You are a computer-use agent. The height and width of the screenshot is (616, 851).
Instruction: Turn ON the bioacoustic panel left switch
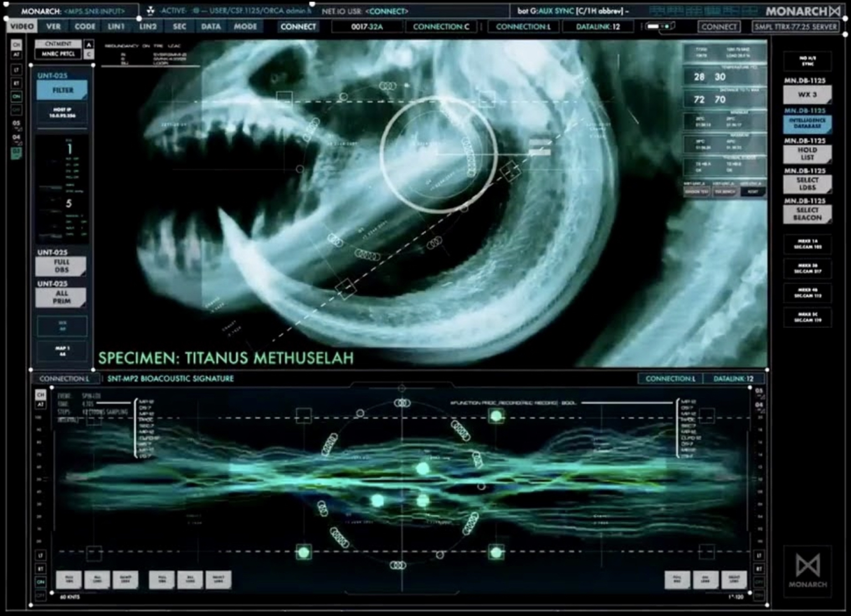[x=40, y=582]
